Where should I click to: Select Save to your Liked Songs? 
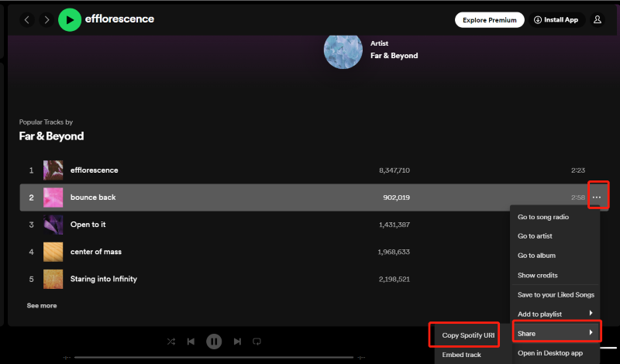(556, 294)
